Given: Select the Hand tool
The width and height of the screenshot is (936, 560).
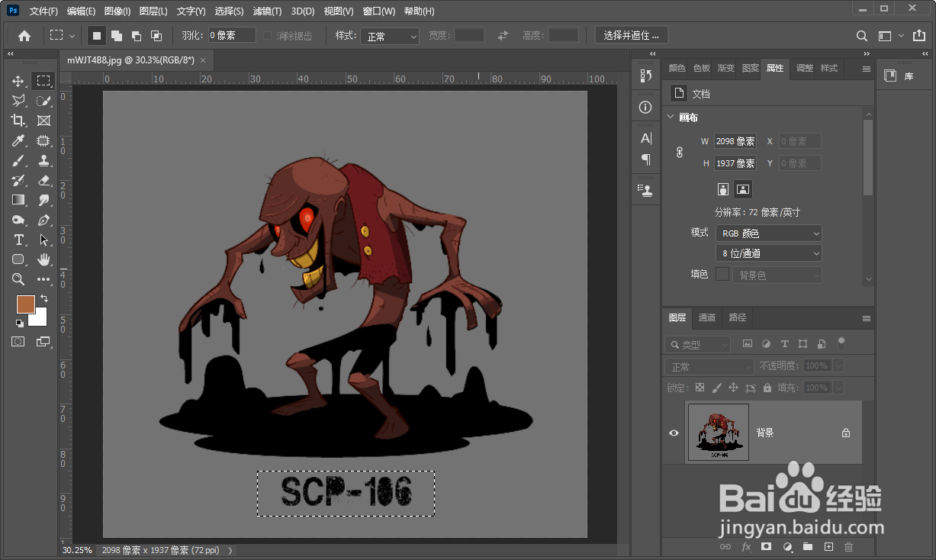Looking at the screenshot, I should click(43, 259).
